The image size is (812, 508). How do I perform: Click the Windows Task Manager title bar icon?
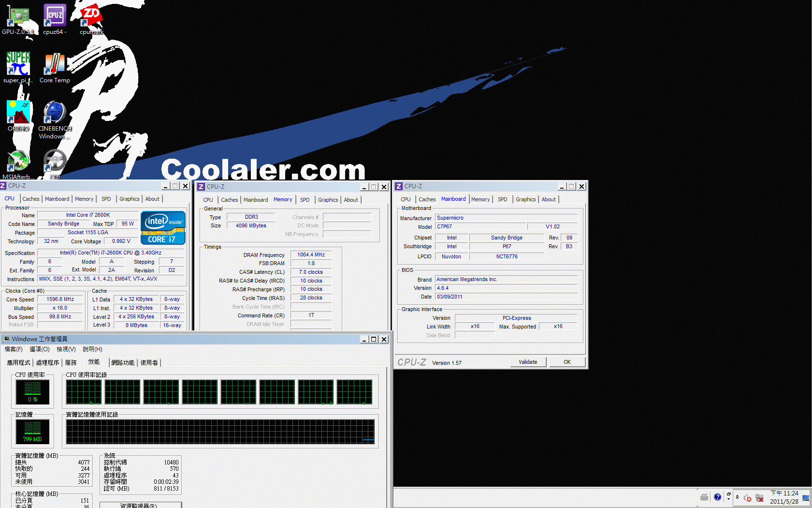6,339
